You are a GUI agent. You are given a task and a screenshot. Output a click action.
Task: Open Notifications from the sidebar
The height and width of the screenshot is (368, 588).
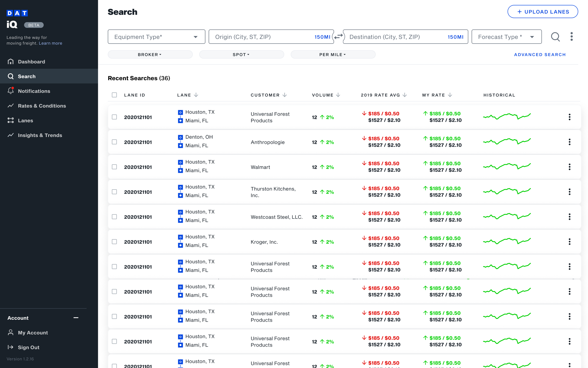[34, 91]
